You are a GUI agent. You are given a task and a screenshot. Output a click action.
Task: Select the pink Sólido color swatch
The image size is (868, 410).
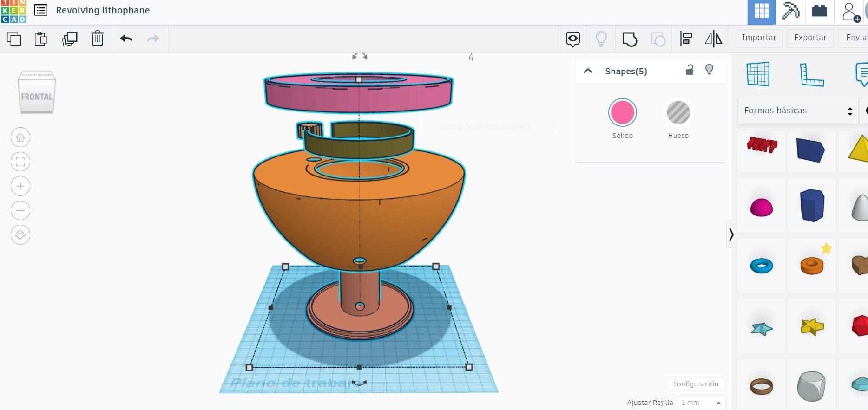(x=622, y=112)
